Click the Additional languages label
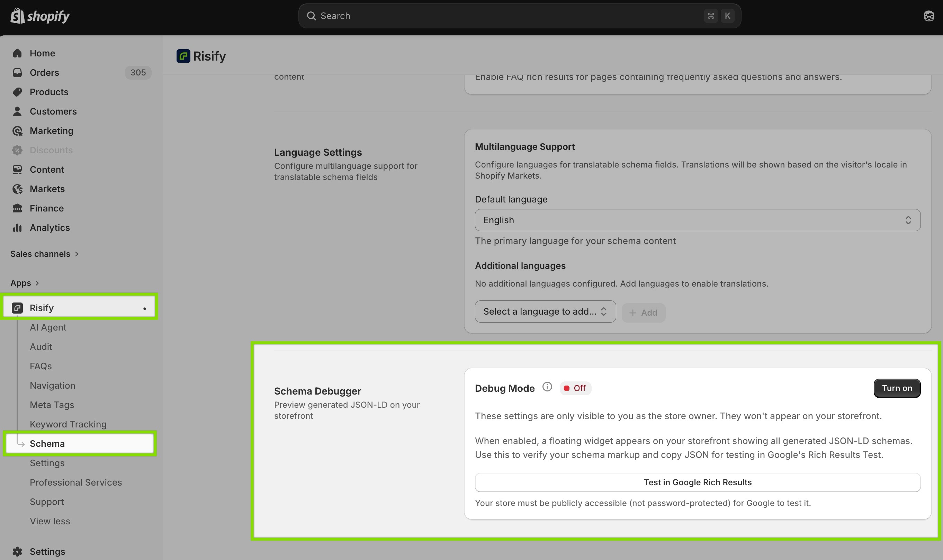Image resolution: width=943 pixels, height=560 pixels. click(x=520, y=266)
